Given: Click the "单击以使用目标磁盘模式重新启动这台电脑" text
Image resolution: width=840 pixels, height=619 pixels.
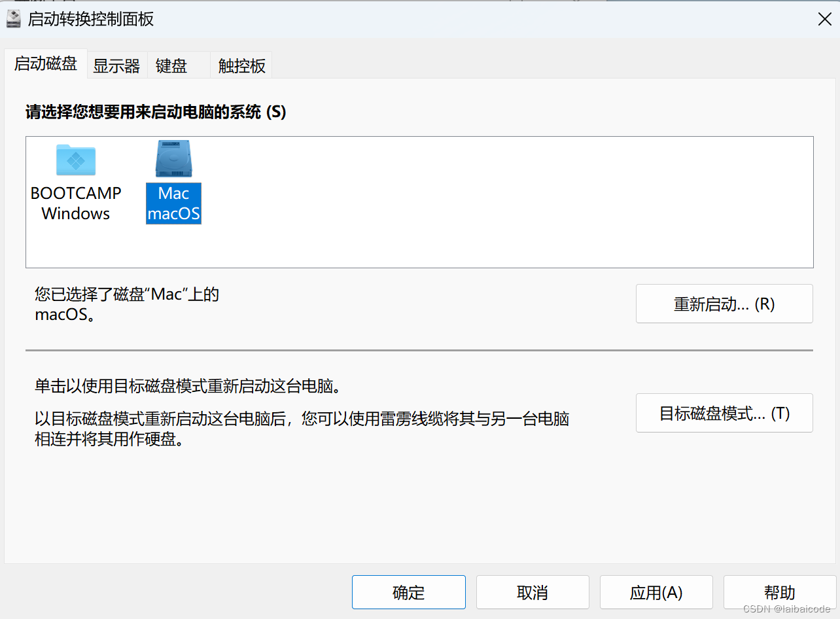Looking at the screenshot, I should click(188, 386).
